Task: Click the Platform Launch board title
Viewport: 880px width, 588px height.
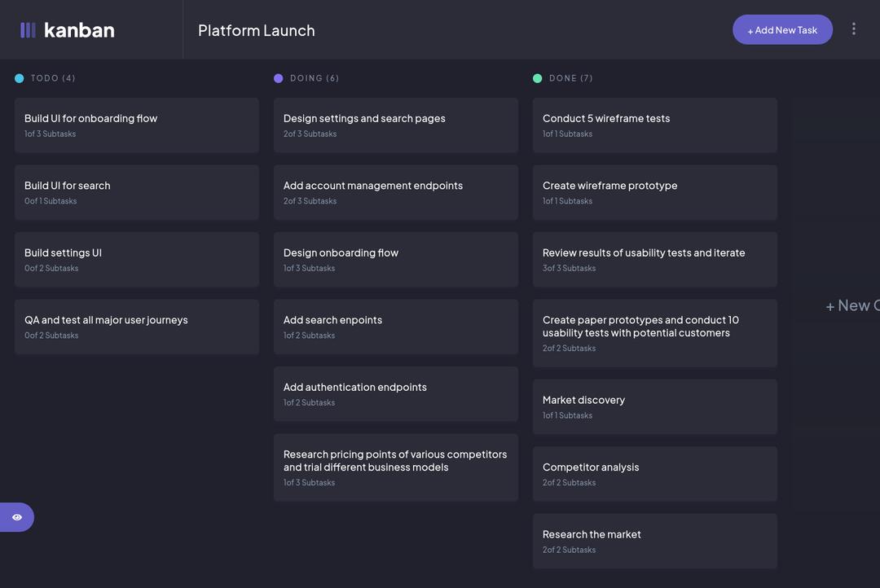Action: pyautogui.click(x=257, y=30)
